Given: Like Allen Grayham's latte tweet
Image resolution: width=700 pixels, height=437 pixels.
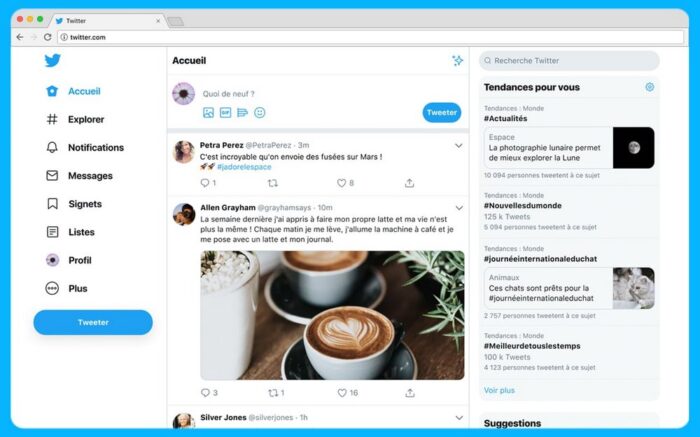Looking at the screenshot, I should (342, 393).
